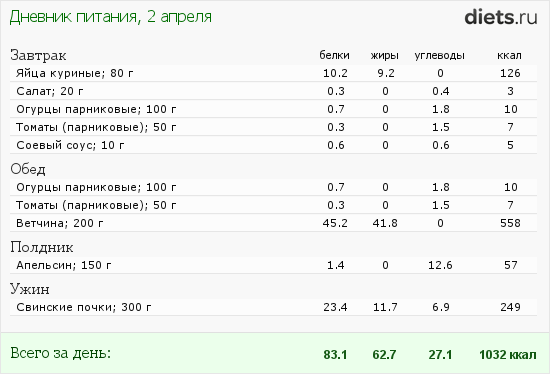Click the Всего за день label
The image size is (550, 374).
click(x=60, y=353)
